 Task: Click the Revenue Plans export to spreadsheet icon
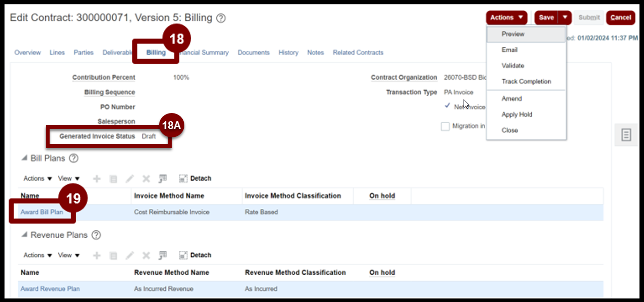point(163,255)
